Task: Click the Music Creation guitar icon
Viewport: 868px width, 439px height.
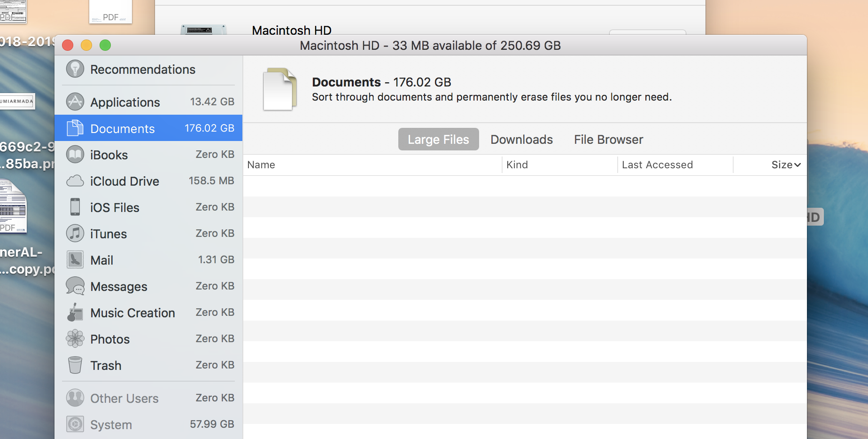Action: (x=75, y=312)
